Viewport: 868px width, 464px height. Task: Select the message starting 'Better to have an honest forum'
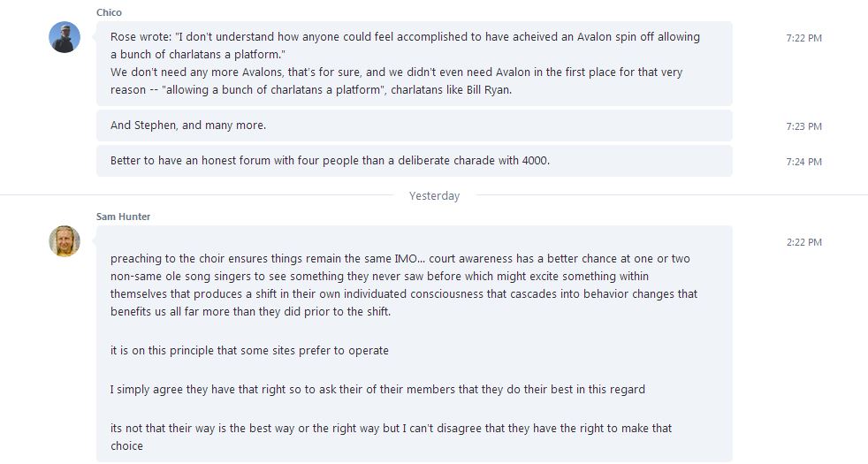pos(414,161)
